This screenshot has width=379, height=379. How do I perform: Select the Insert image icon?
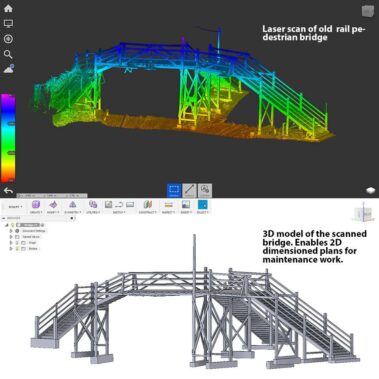186,204
